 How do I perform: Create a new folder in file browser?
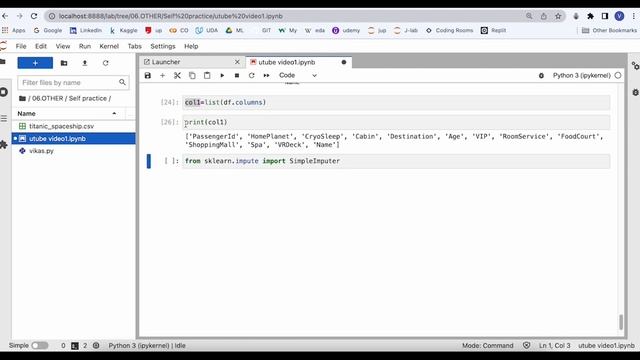click(64, 63)
